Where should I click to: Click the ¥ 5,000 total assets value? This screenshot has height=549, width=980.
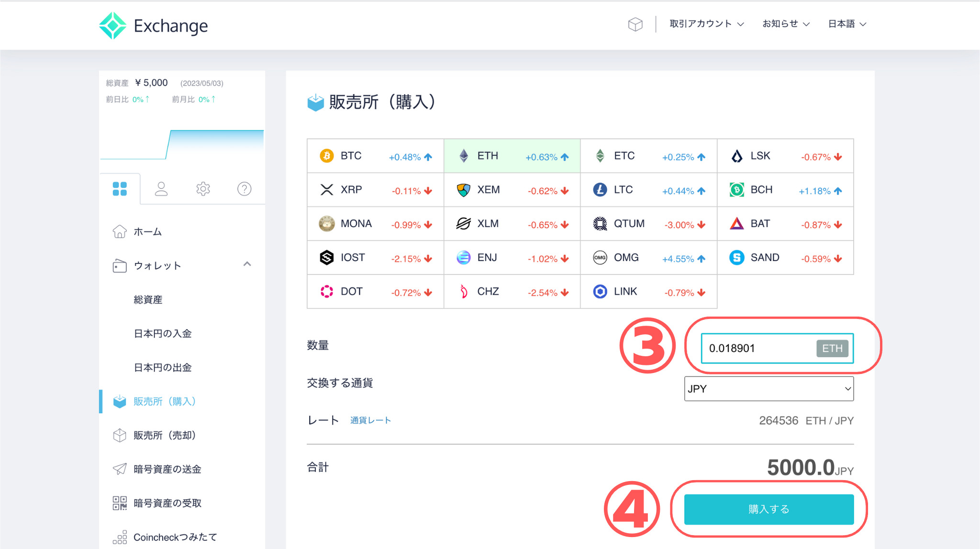pyautogui.click(x=151, y=83)
